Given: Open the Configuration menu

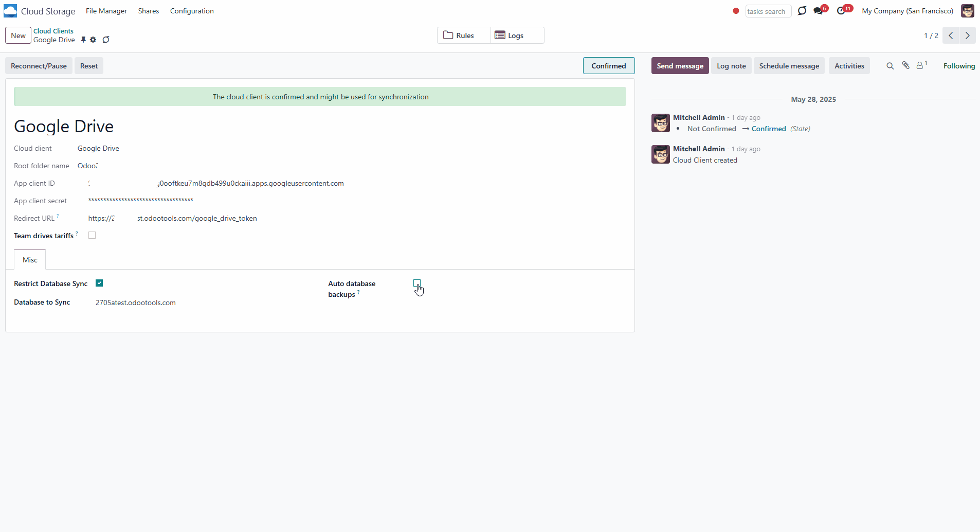Looking at the screenshot, I should click(192, 11).
